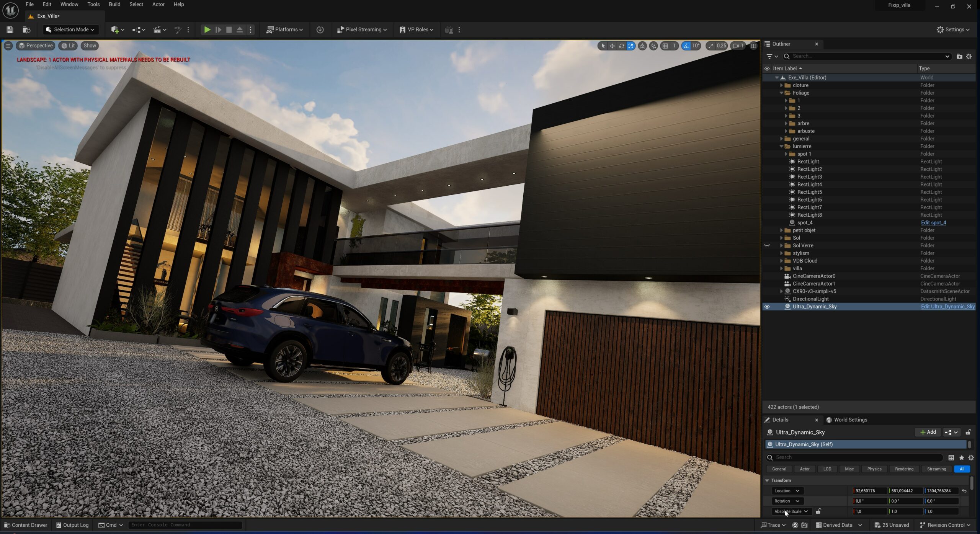This screenshot has width=980, height=534.
Task: Select the rotate transform gizmo tool
Action: pos(621,46)
